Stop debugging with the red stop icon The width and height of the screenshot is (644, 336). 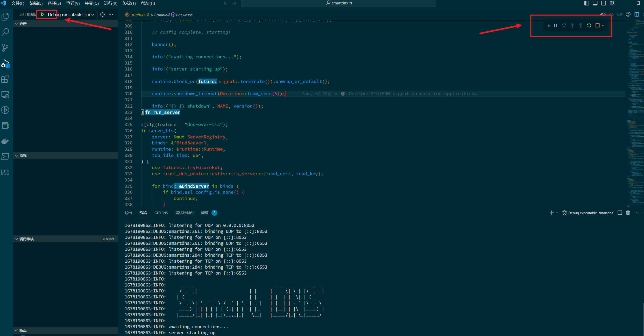[x=597, y=25]
